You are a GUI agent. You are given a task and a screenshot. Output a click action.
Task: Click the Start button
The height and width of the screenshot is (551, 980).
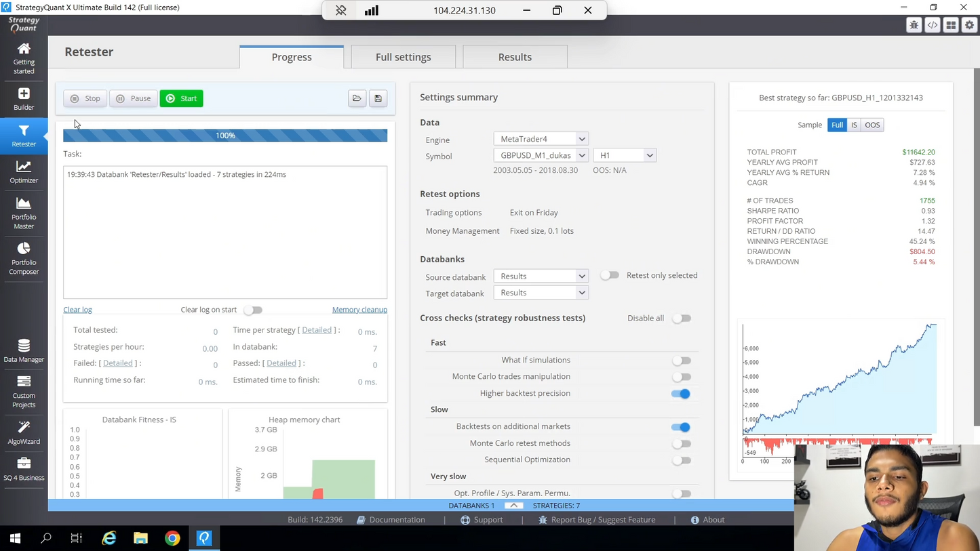181,98
